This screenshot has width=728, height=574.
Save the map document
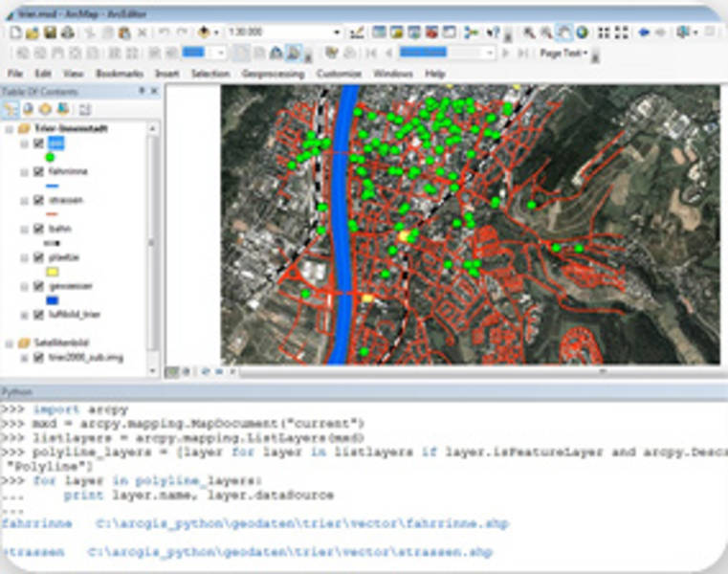click(50, 32)
